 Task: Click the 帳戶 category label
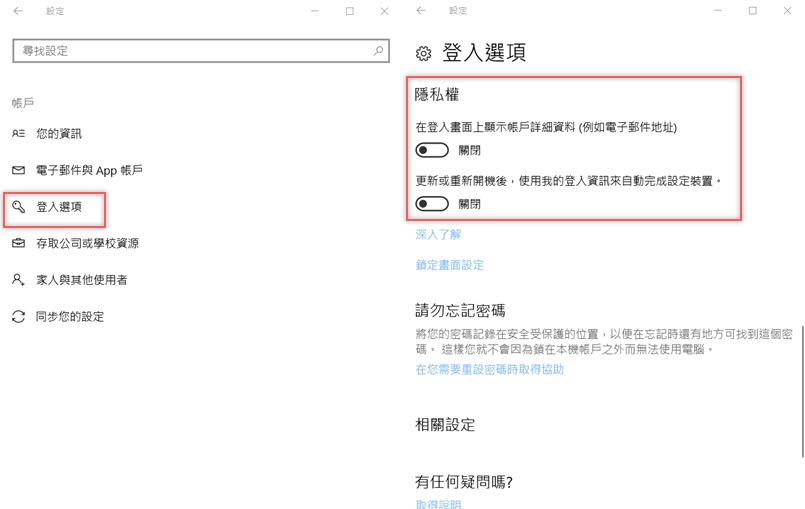click(x=23, y=103)
